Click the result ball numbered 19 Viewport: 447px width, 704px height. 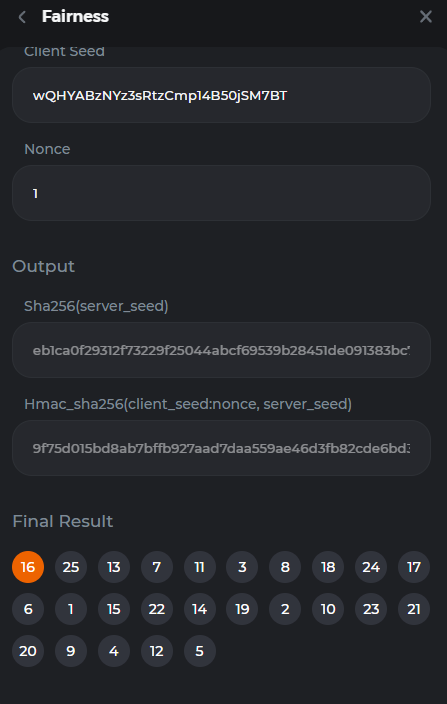242,609
